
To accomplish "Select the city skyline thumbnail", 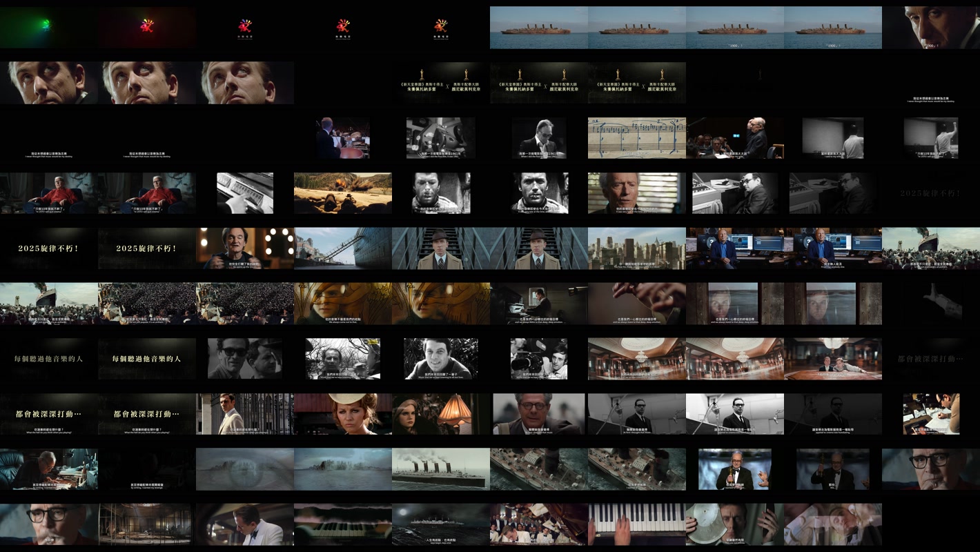I will (636, 248).
